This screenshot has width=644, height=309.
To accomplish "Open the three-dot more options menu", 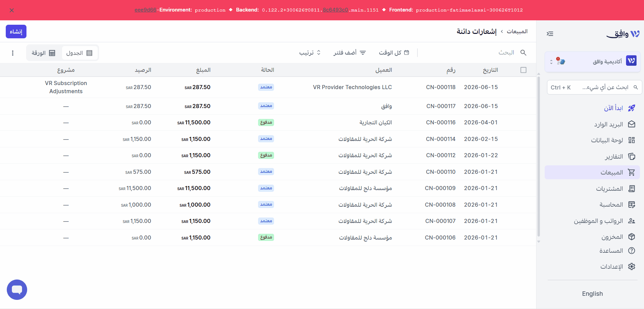I will click(x=13, y=53).
